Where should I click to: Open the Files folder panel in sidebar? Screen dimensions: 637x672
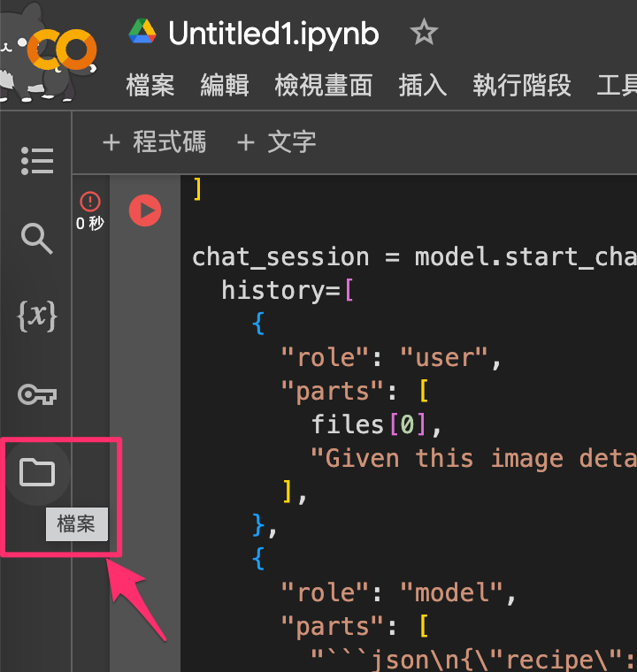click(37, 472)
